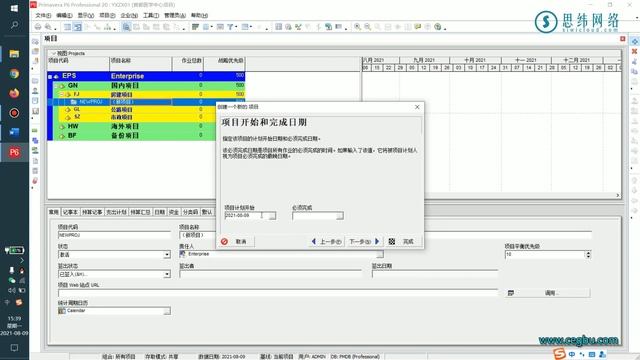Click the add icon atop right command bar
The image size is (640, 360).
pos(634,41)
